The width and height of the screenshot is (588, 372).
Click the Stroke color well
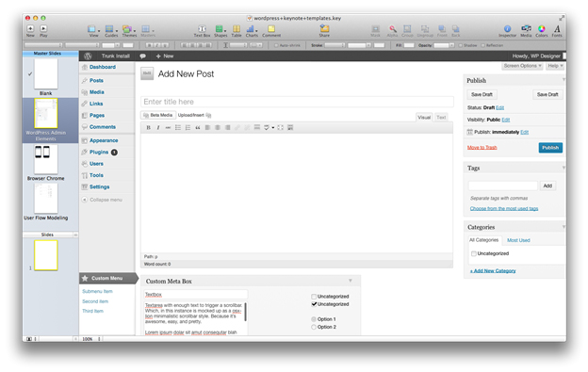click(x=379, y=45)
